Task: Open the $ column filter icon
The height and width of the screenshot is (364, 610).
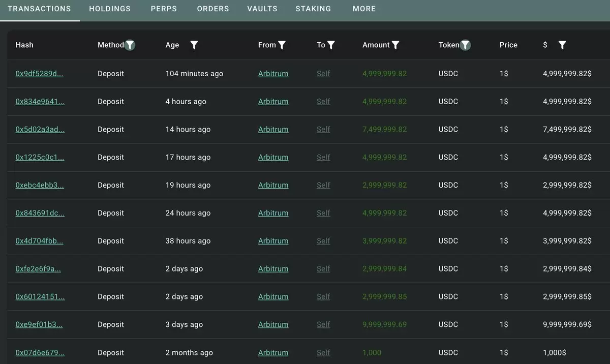Action: [562, 45]
